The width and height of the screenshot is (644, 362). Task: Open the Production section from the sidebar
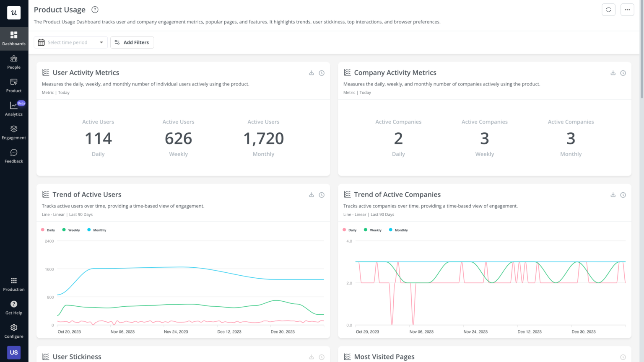tap(14, 283)
